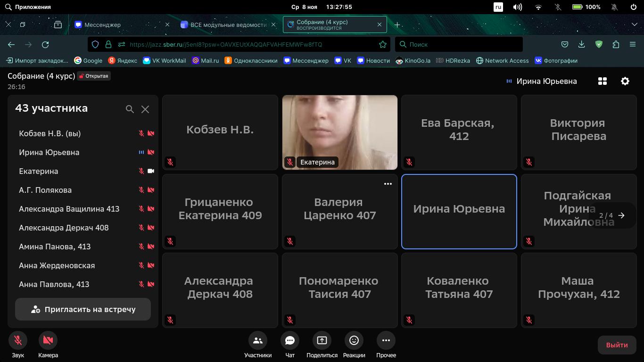Open the power menu icon
Viewport: 644px width, 362px height.
(634, 7)
